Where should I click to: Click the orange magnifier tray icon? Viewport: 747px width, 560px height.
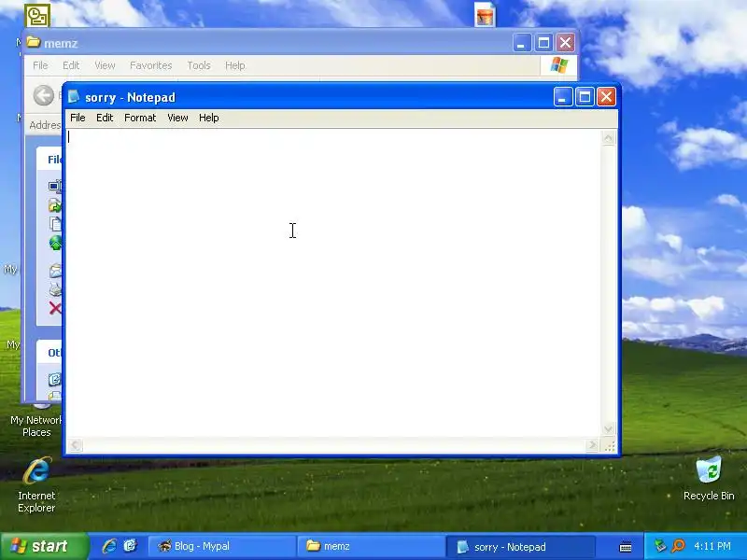pyautogui.click(x=679, y=546)
